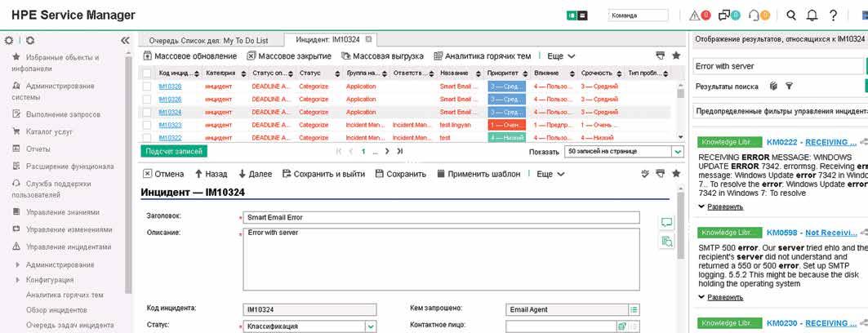
Task: Open the IM10323 incident link
Action: tap(170, 125)
